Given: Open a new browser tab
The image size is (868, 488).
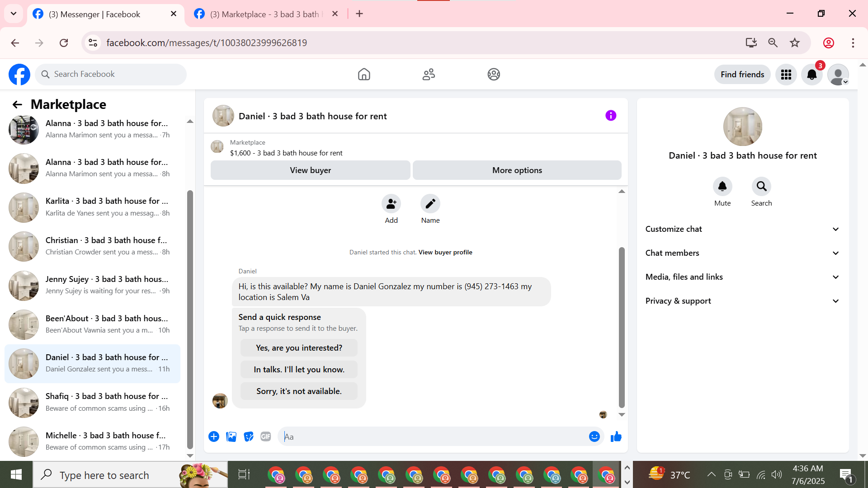Looking at the screenshot, I should pyautogui.click(x=359, y=14).
